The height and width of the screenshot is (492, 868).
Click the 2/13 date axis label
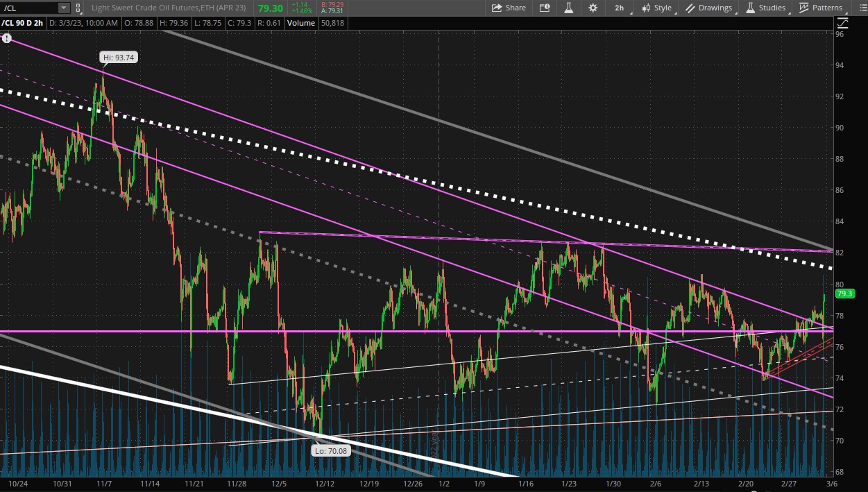click(701, 484)
